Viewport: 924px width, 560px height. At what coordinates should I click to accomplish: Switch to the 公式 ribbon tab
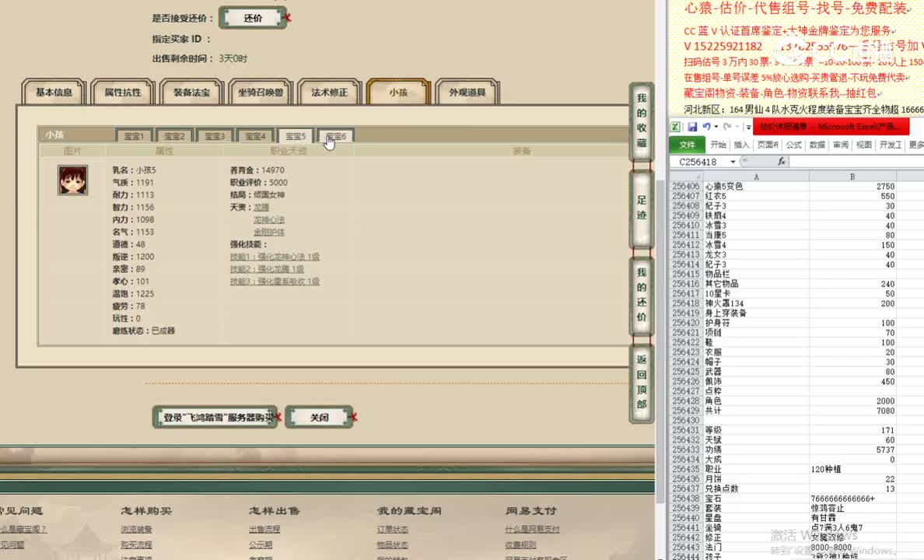(794, 145)
